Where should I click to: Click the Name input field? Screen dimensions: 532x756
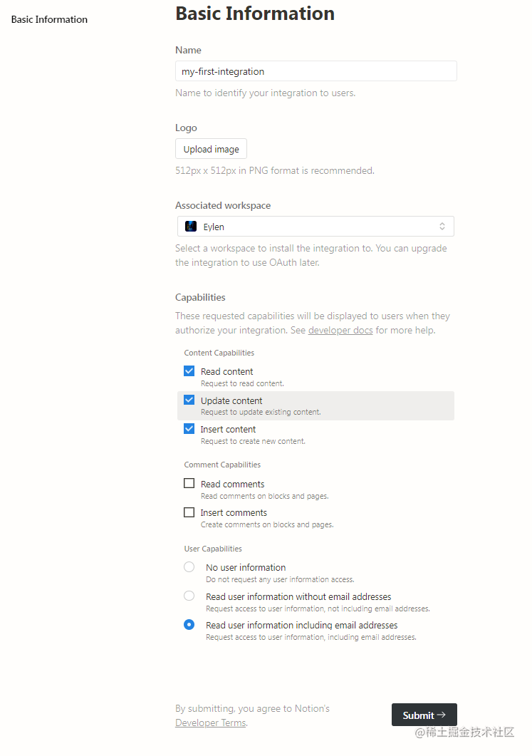315,71
